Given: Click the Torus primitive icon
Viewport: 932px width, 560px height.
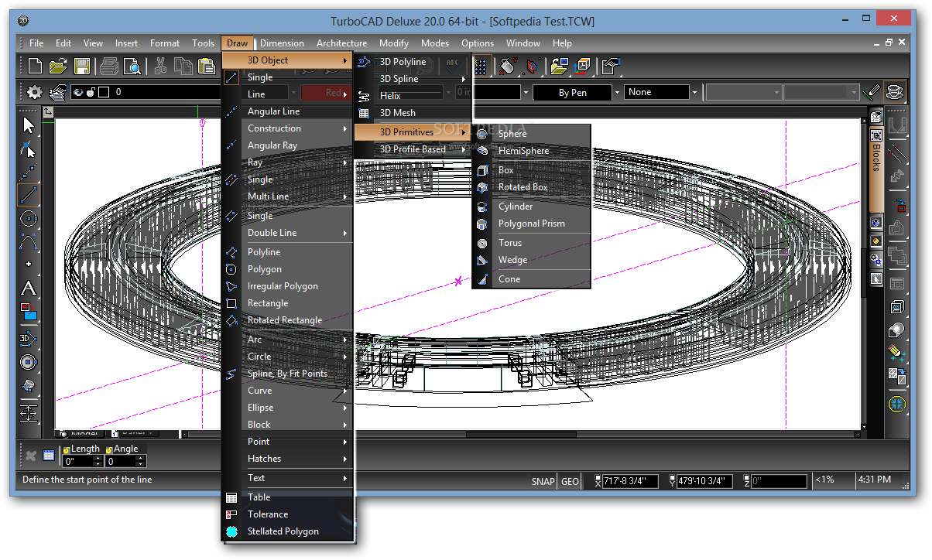Looking at the screenshot, I should pyautogui.click(x=482, y=243).
